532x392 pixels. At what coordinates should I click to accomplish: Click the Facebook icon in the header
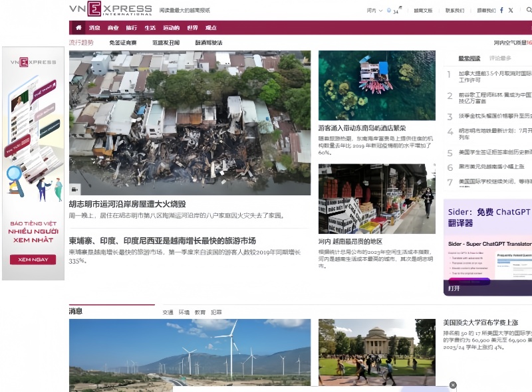(x=501, y=10)
